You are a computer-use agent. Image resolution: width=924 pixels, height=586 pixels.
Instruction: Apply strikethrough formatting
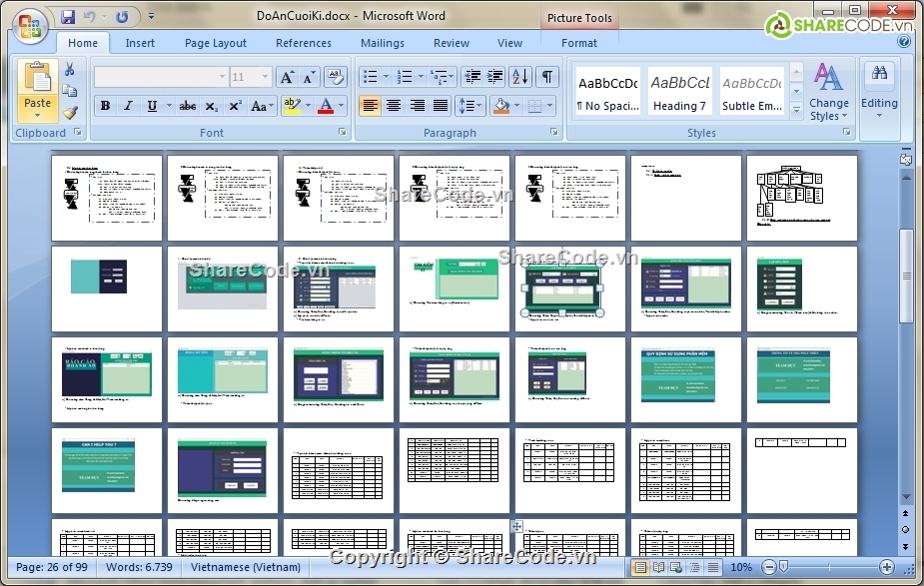pyautogui.click(x=188, y=106)
